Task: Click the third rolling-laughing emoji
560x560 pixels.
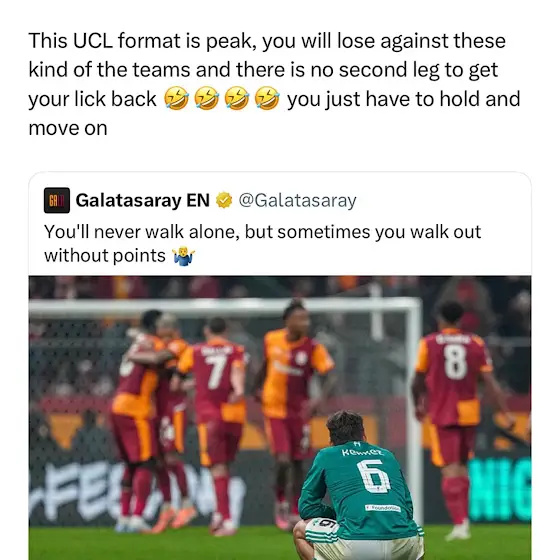Action: click(x=237, y=98)
